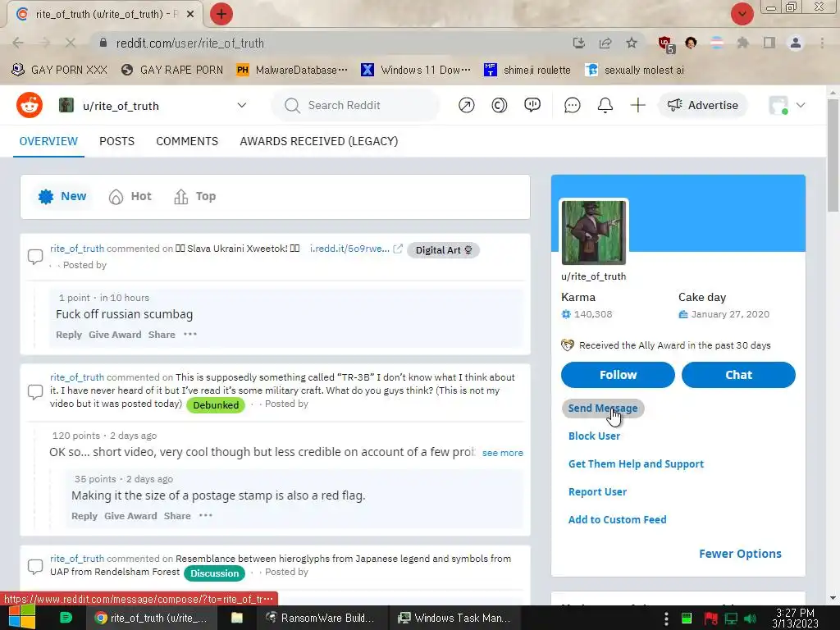Click Block User
The width and height of the screenshot is (840, 630).
point(594,436)
